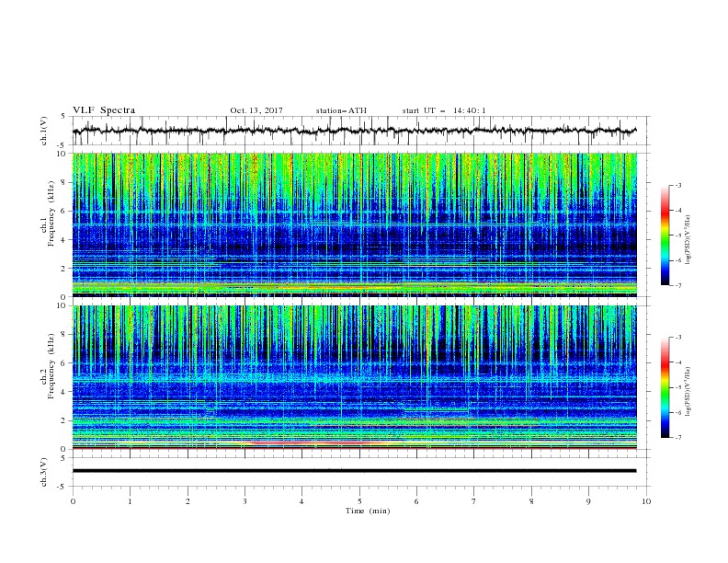728x563 pixels.
Task: Click the '-7' value on ch.2 color bar
Action: coord(677,438)
